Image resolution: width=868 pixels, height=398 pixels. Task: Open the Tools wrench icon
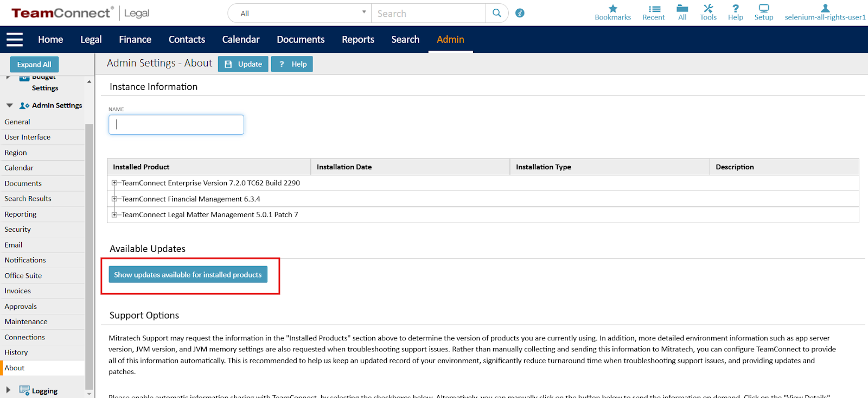(x=708, y=8)
